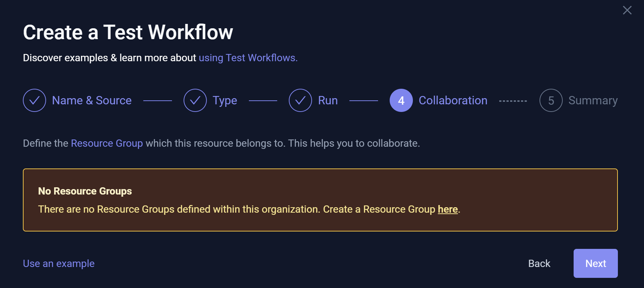
Task: Open the 'using Test Workflows.' documentation link
Action: [x=248, y=58]
